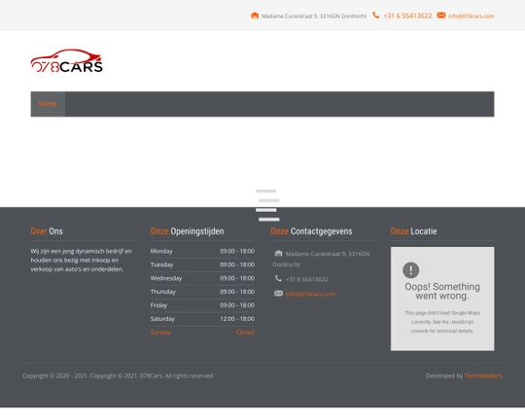This screenshot has width=525, height=420.
Task: Click the footer envelope icon
Action: pos(278,294)
